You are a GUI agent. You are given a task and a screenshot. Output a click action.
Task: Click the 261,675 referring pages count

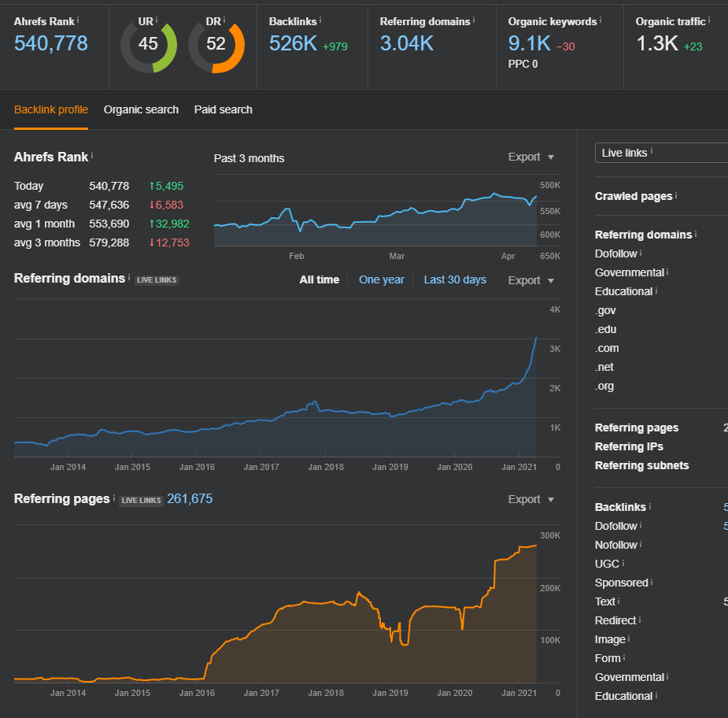coord(190,499)
